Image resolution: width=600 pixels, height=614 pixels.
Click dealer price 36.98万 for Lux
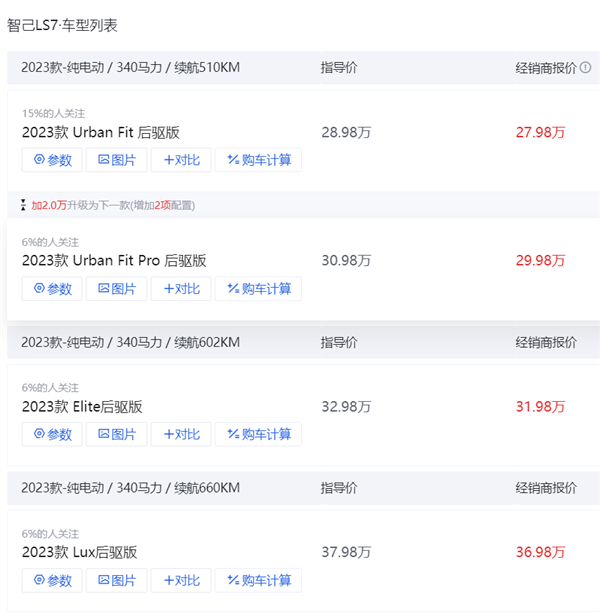point(540,552)
